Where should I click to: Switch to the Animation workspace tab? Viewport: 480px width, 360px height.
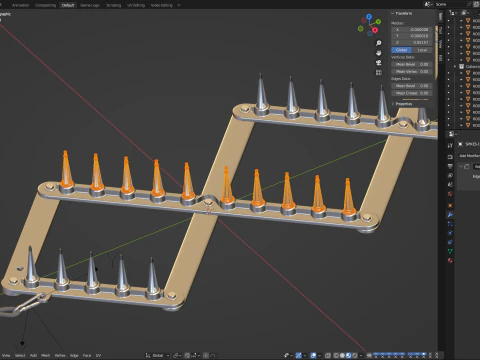20,5
